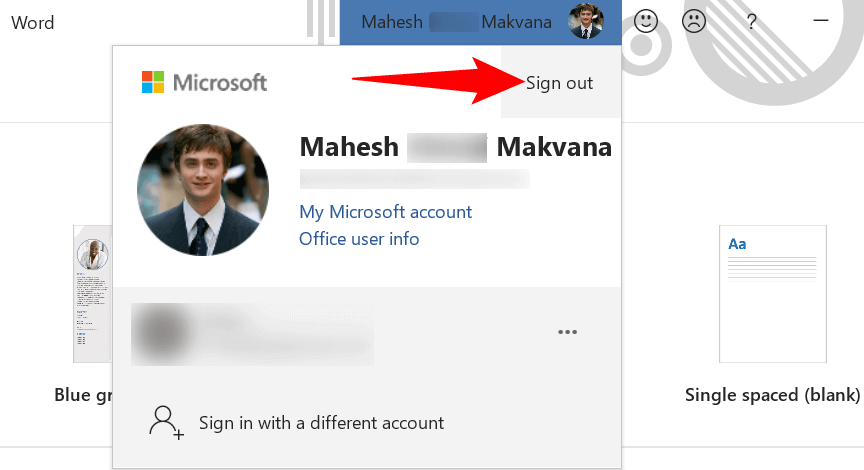Image resolution: width=864 pixels, height=470 pixels.
Task: Sign out of the Microsoft account
Action: click(559, 83)
